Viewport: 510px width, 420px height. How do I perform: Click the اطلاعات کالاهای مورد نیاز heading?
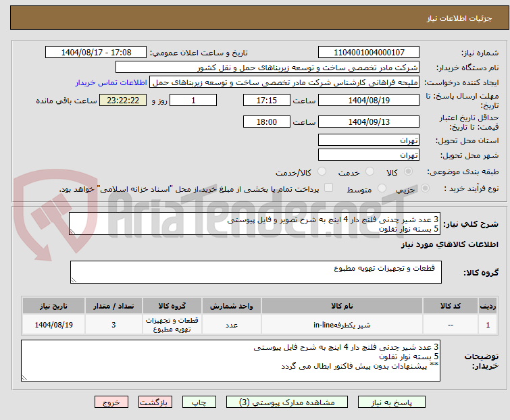pos(449,244)
